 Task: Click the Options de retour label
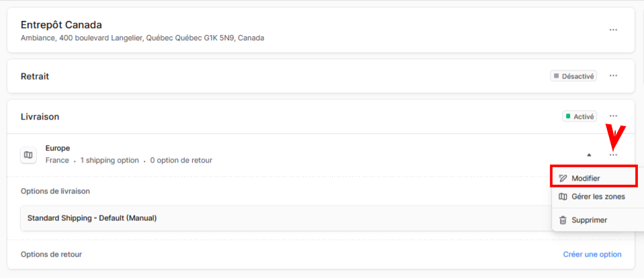[x=51, y=254]
